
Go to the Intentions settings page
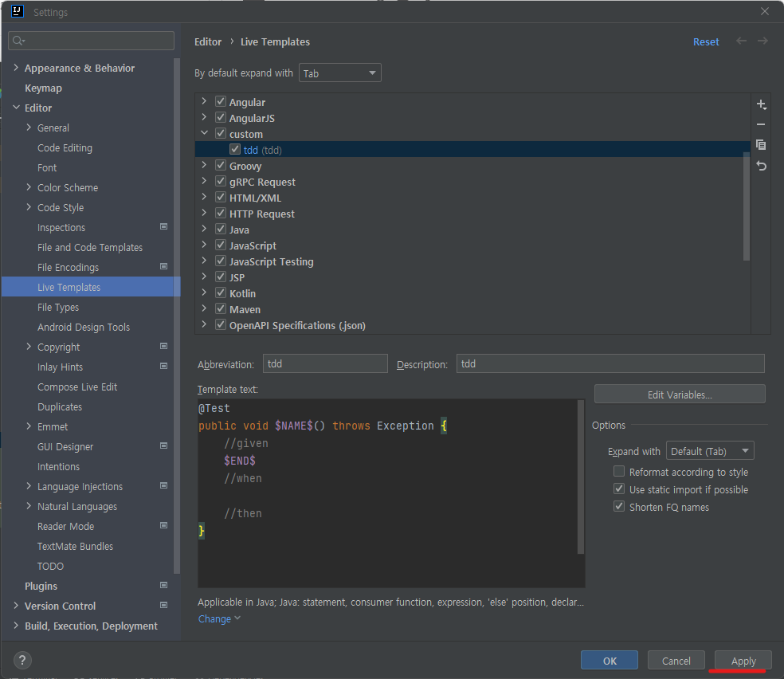[58, 466]
